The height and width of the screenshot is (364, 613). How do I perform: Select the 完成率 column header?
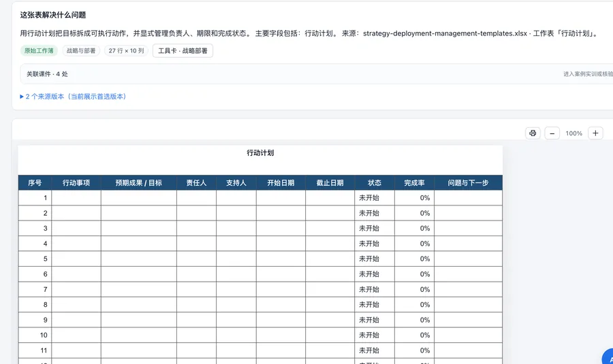(414, 183)
